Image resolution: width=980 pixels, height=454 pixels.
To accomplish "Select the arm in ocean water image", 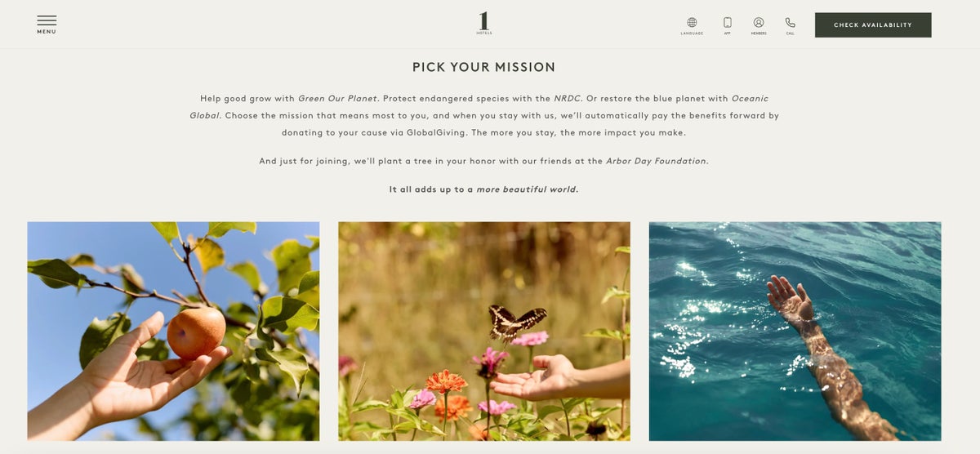I will coord(795,331).
